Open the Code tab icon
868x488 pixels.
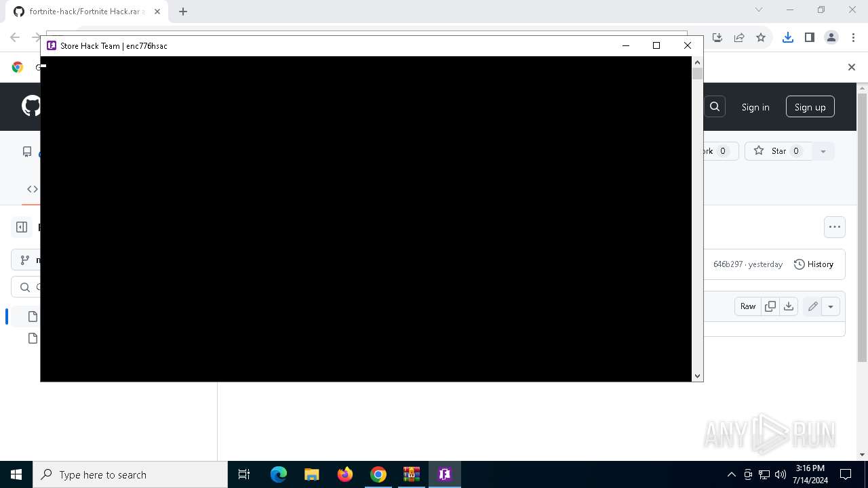point(33,189)
